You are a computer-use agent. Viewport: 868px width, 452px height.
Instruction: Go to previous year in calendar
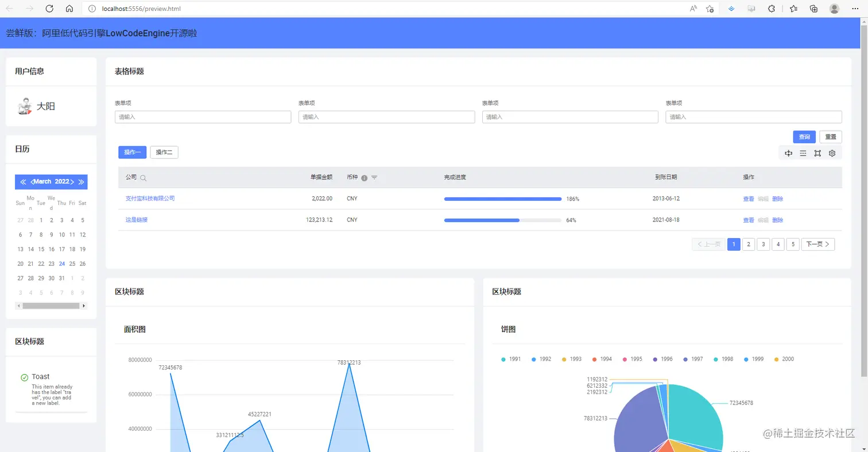click(x=23, y=182)
